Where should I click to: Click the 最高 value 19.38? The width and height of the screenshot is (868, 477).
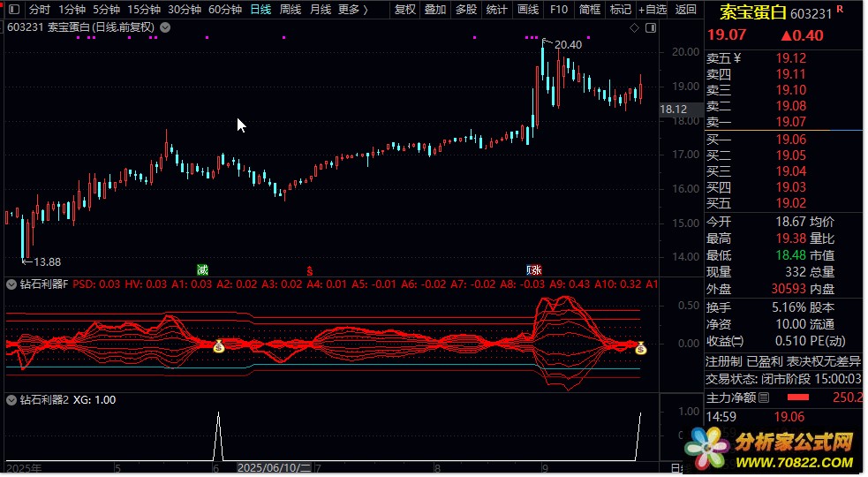790,238
